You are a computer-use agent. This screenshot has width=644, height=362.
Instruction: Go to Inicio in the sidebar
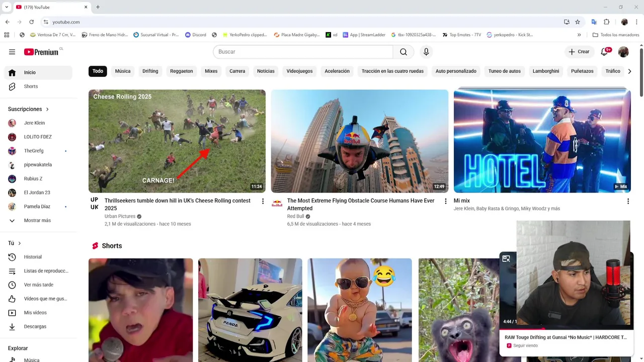pos(38,72)
